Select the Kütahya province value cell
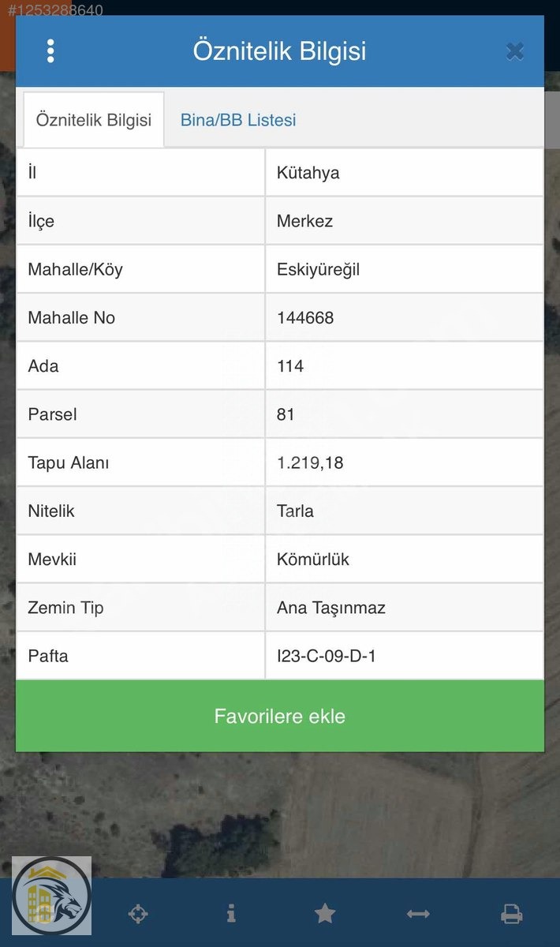The image size is (560, 947). point(405,172)
